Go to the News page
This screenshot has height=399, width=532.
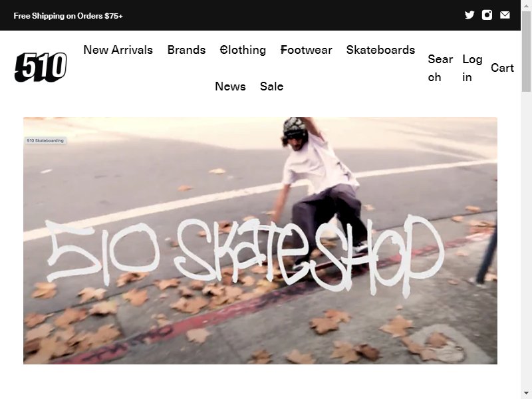(230, 86)
